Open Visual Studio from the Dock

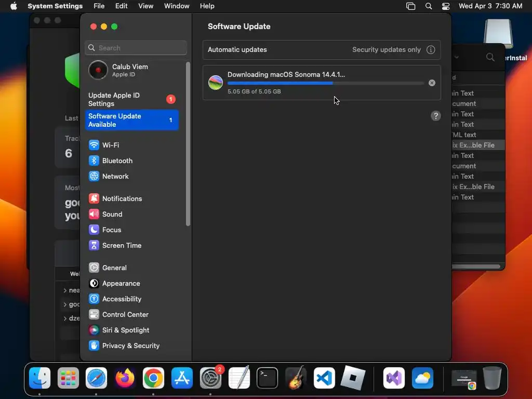(394, 378)
